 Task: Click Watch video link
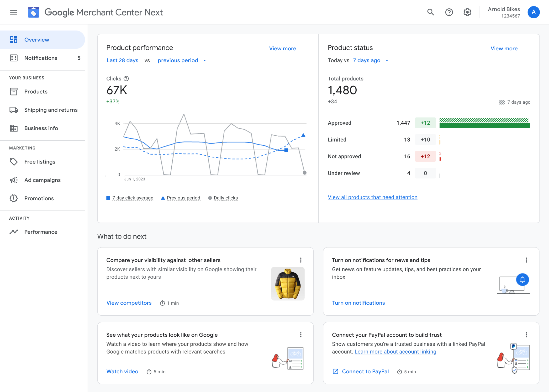[x=122, y=371]
